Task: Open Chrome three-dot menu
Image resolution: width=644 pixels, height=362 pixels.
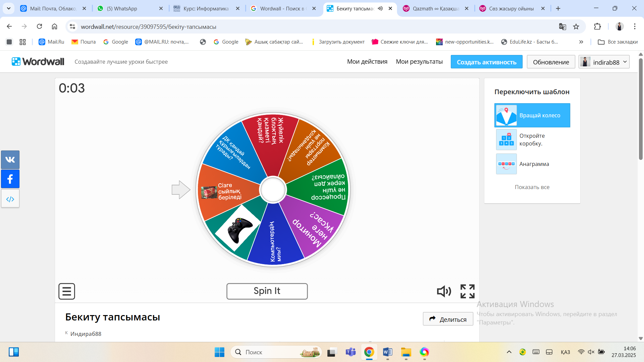Action: pos(635,26)
